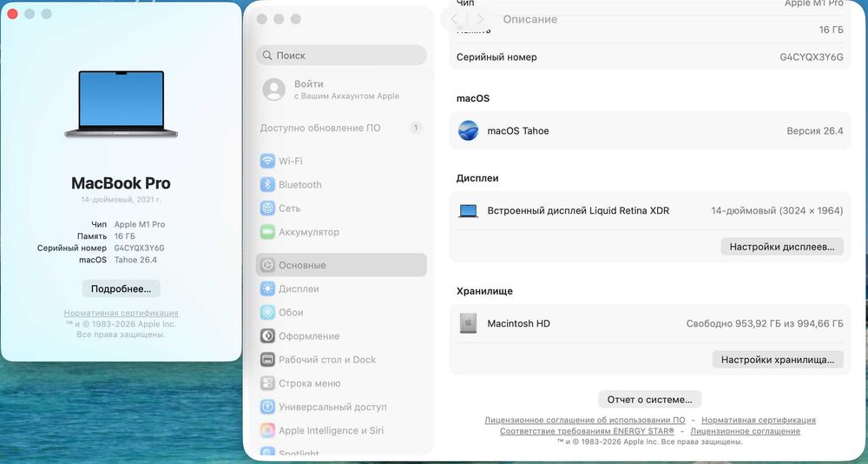Click the MacBook Pro heading
This screenshot has width=868, height=464.
point(122,183)
